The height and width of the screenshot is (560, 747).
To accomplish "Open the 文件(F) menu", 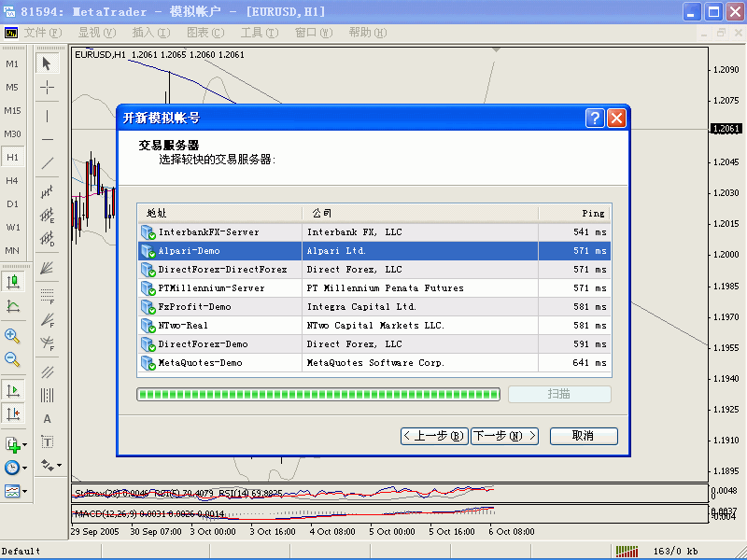I will coord(43,33).
